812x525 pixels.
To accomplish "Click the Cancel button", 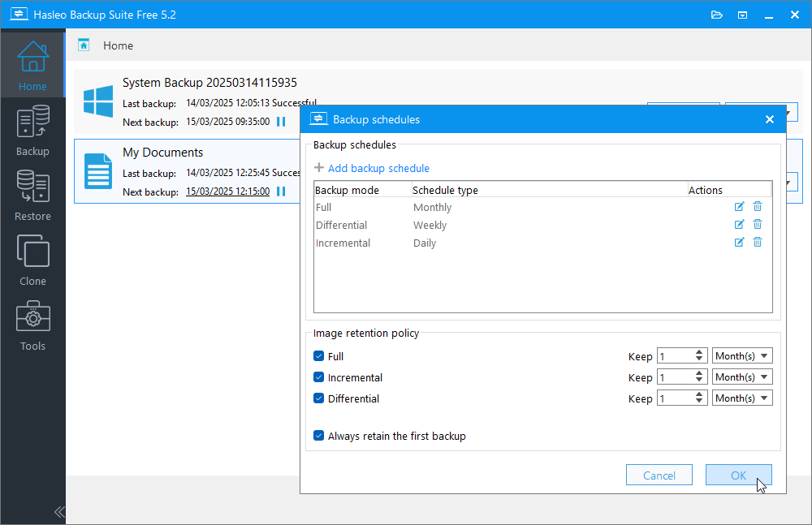I will point(659,475).
